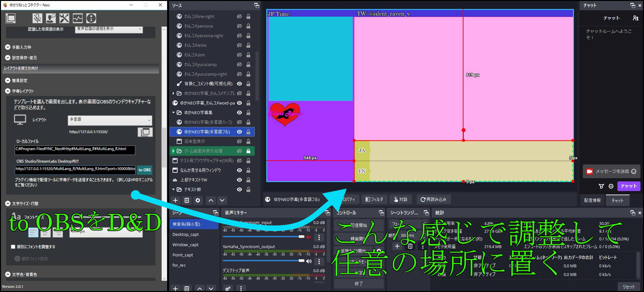Open Yamaha_Syncroom_output three-dot menu
This screenshot has height=292, width=644.
(319, 261)
